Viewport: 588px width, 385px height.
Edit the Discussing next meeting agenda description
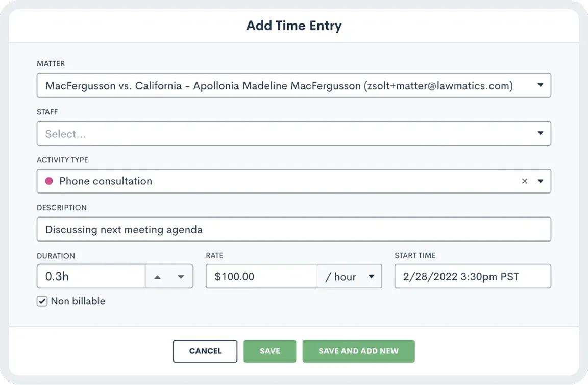293,229
